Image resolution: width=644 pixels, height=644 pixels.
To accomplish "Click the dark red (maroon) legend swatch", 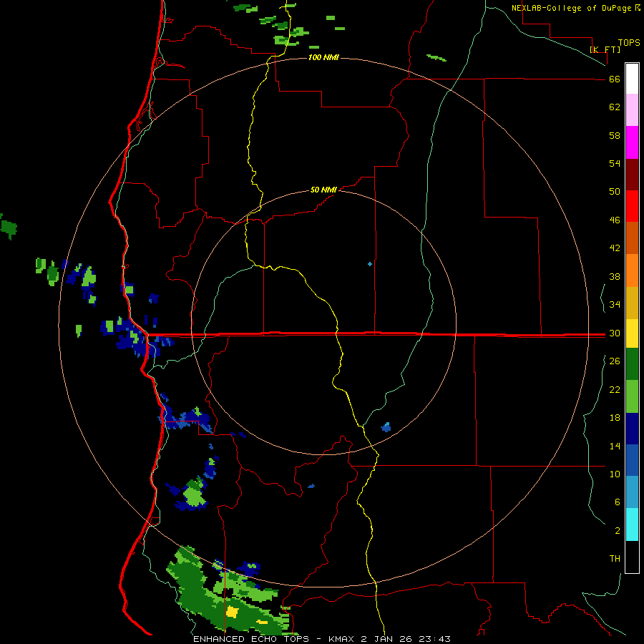I will [632, 174].
